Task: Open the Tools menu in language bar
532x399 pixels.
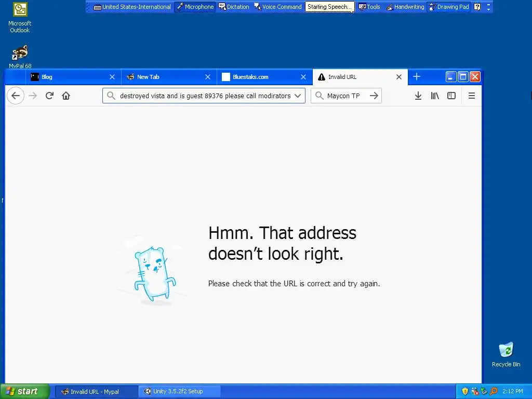Action: tap(369, 7)
